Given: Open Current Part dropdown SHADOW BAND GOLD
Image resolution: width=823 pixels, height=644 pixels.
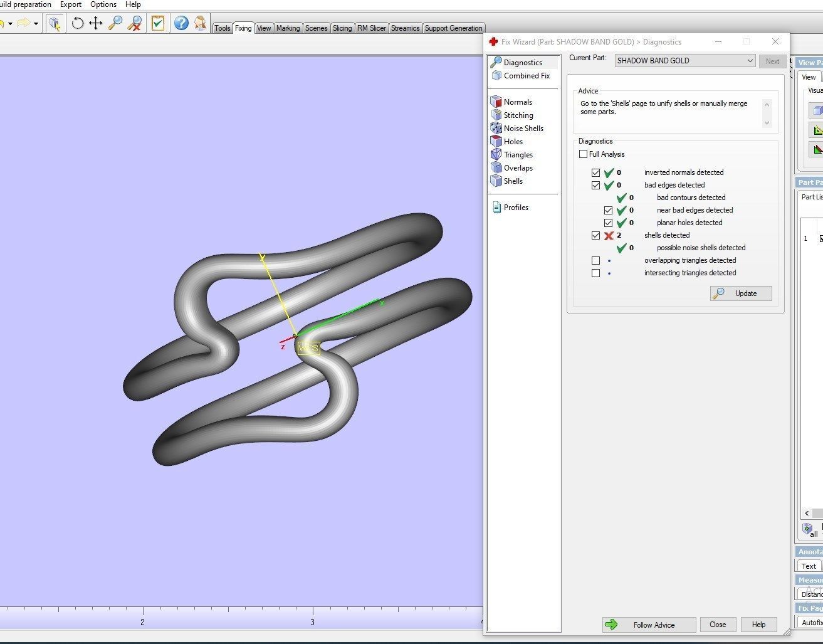Looking at the screenshot, I should (684, 61).
